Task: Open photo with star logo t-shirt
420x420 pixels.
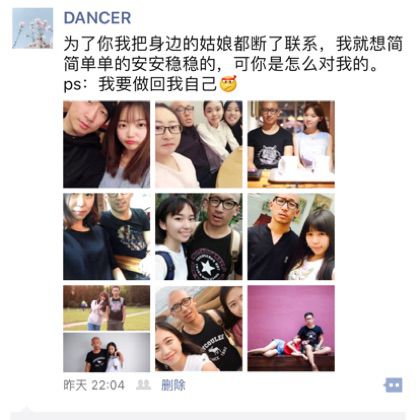Action: pyautogui.click(x=199, y=236)
